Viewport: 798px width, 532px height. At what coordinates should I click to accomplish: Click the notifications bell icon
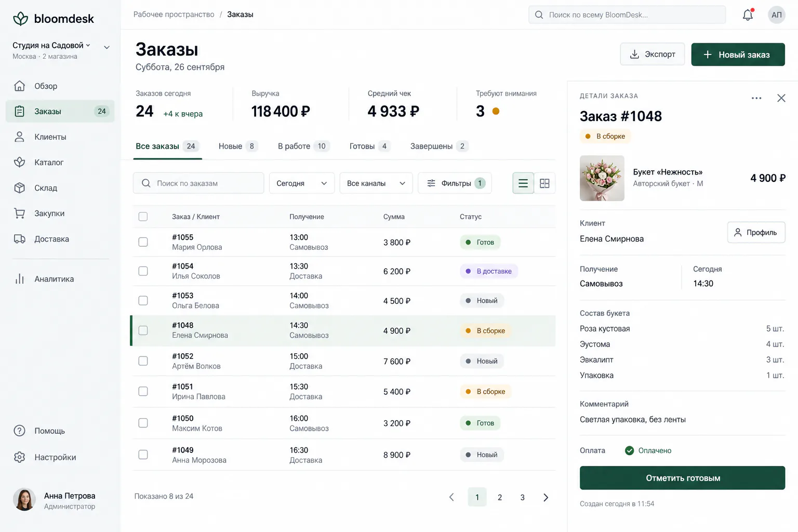pyautogui.click(x=748, y=15)
